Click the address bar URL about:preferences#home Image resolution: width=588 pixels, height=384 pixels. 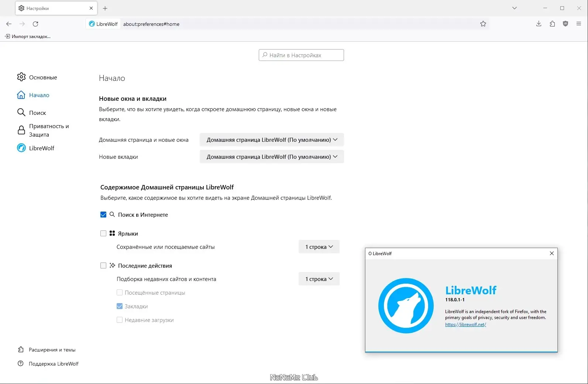coord(151,24)
